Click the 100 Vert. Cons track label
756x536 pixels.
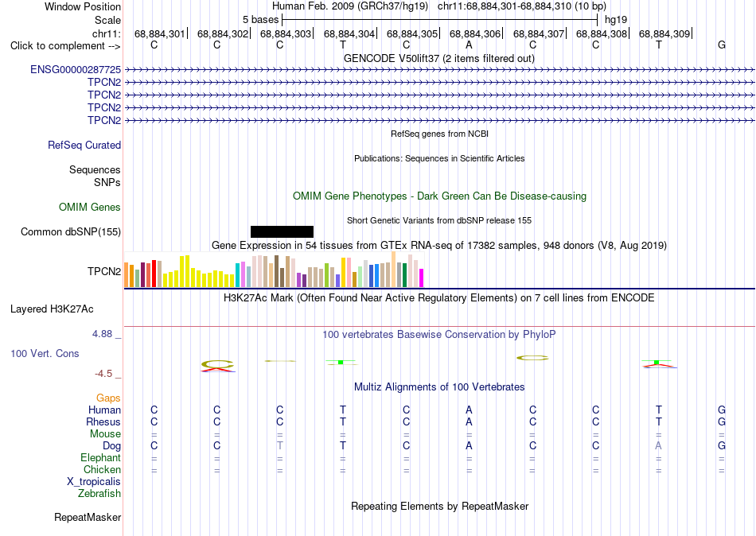(x=45, y=353)
